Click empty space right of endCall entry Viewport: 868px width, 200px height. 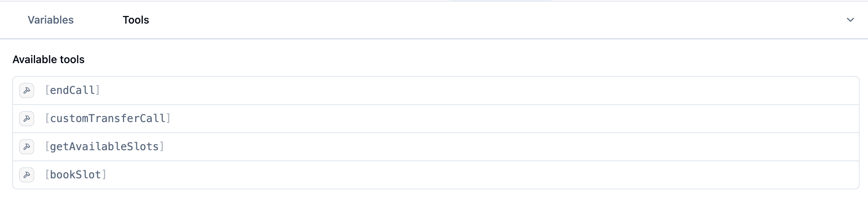[x=480, y=90]
